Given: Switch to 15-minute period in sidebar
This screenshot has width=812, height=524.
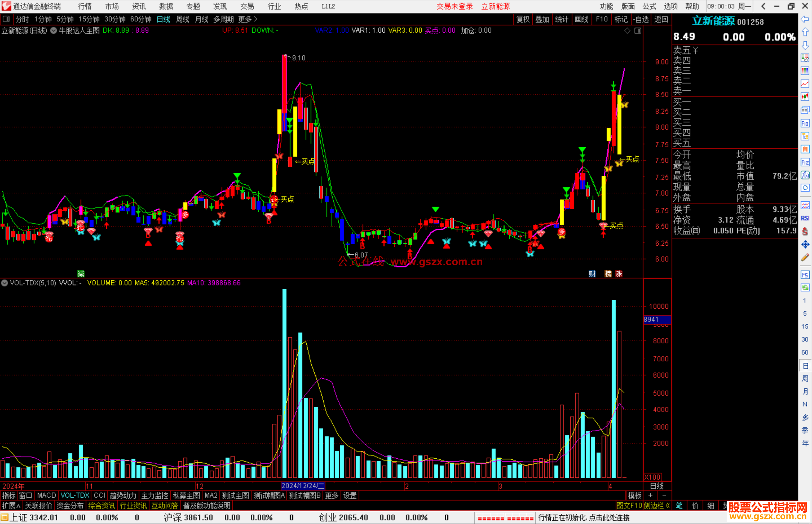Looking at the screenshot, I should tap(805, 326).
